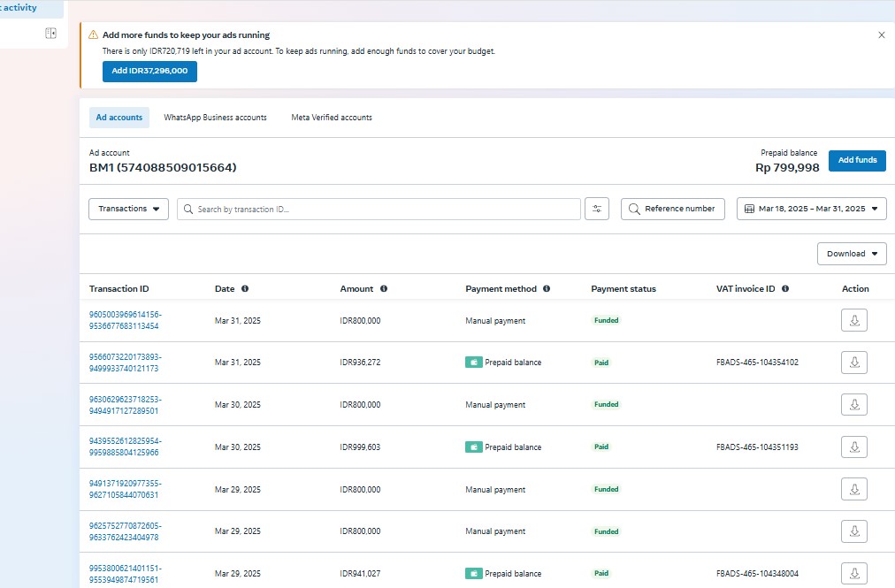The image size is (895, 588).
Task: Click the Add IDR37,296,000 button
Action: [x=149, y=71]
